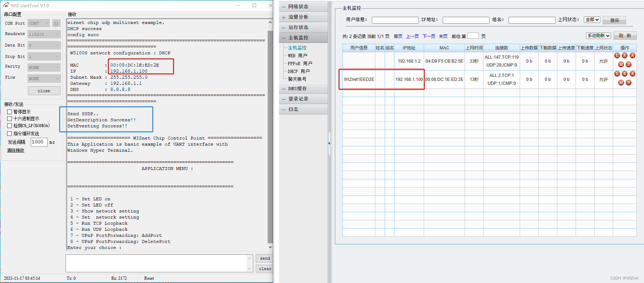Click the 前往第 page number input
The height and width of the screenshot is (283, 644).
coord(473,36)
